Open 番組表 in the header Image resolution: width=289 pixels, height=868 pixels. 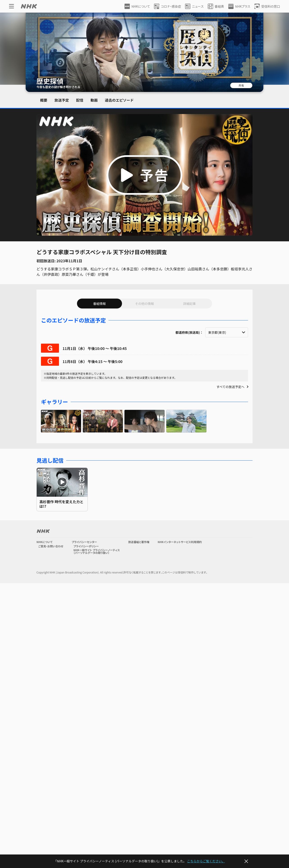(x=216, y=6)
